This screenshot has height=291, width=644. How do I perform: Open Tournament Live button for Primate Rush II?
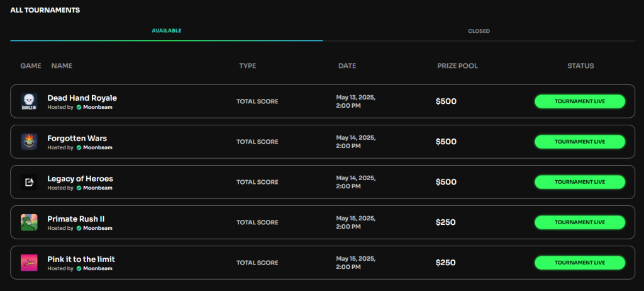pos(579,222)
